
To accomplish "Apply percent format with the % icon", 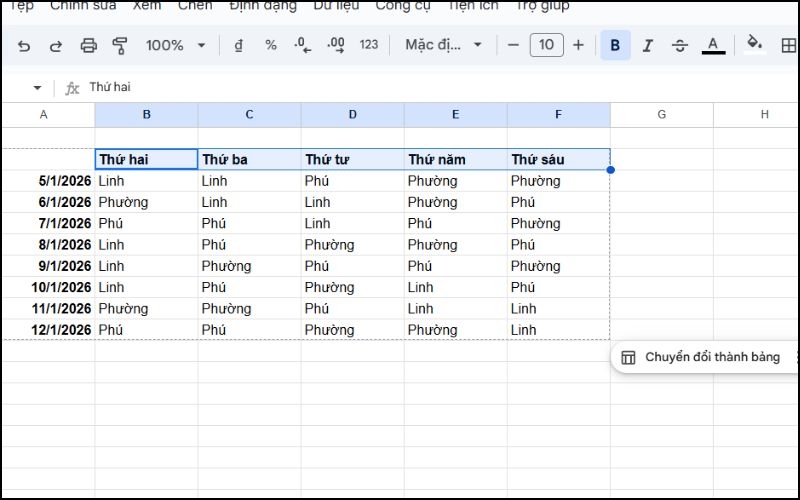I will click(x=270, y=45).
